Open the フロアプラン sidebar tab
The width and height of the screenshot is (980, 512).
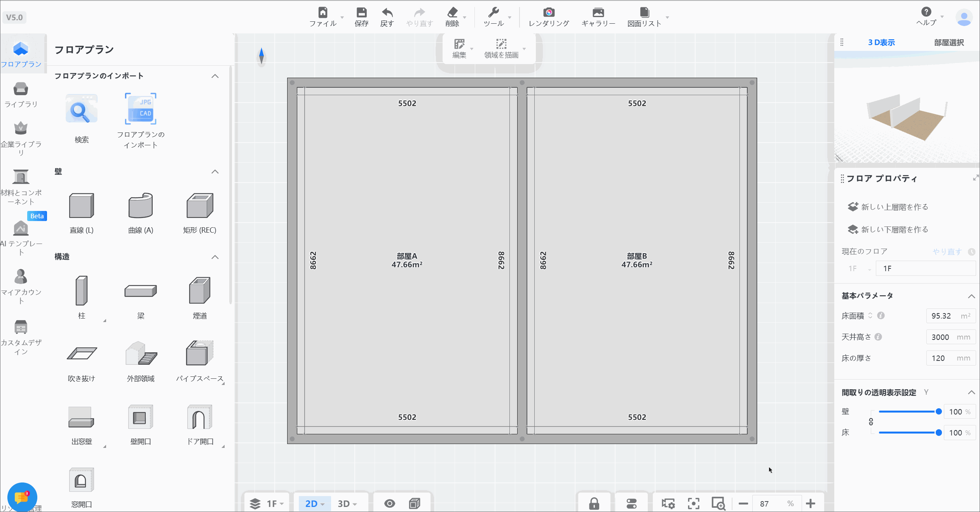click(x=21, y=54)
